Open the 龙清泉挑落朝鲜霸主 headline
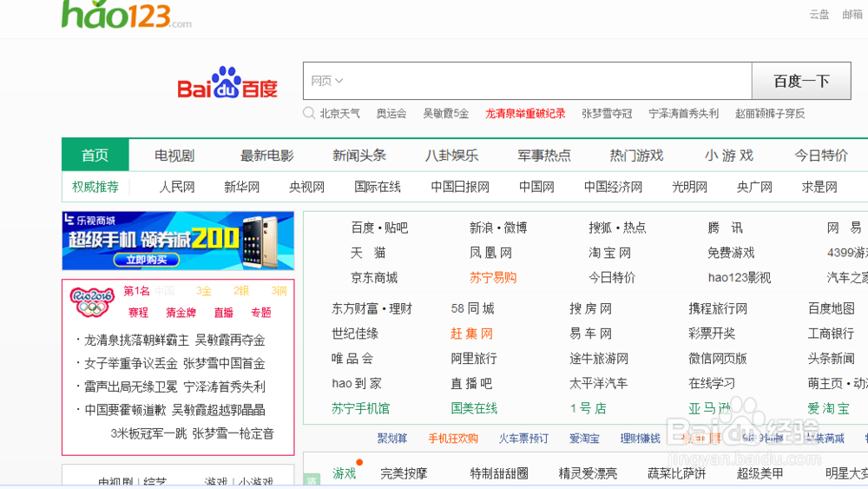Screen dimensions: 868x489 [x=137, y=340]
